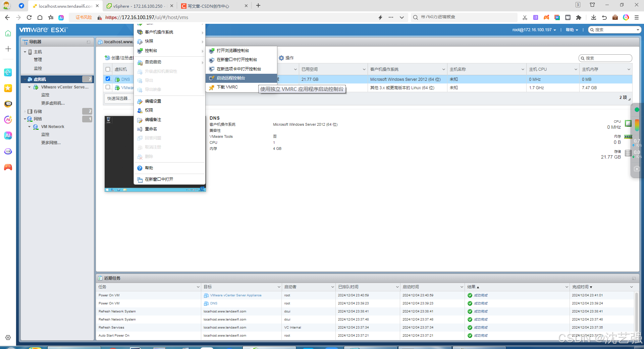The image size is (644, 349).
Task: Open 更多虚拟机 in the navigator
Action: point(53,103)
